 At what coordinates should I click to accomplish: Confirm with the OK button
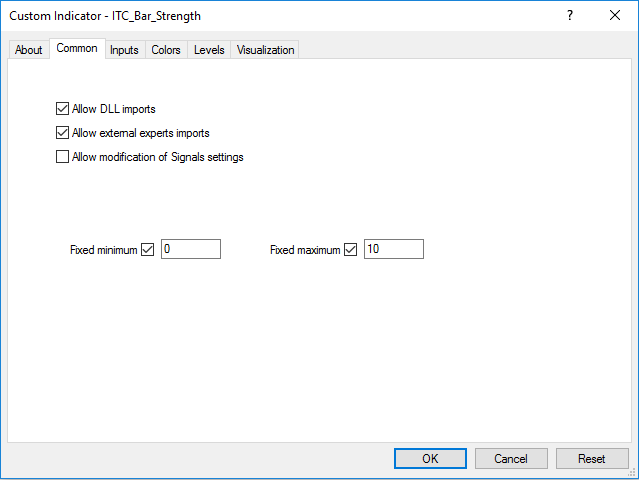[x=430, y=458]
